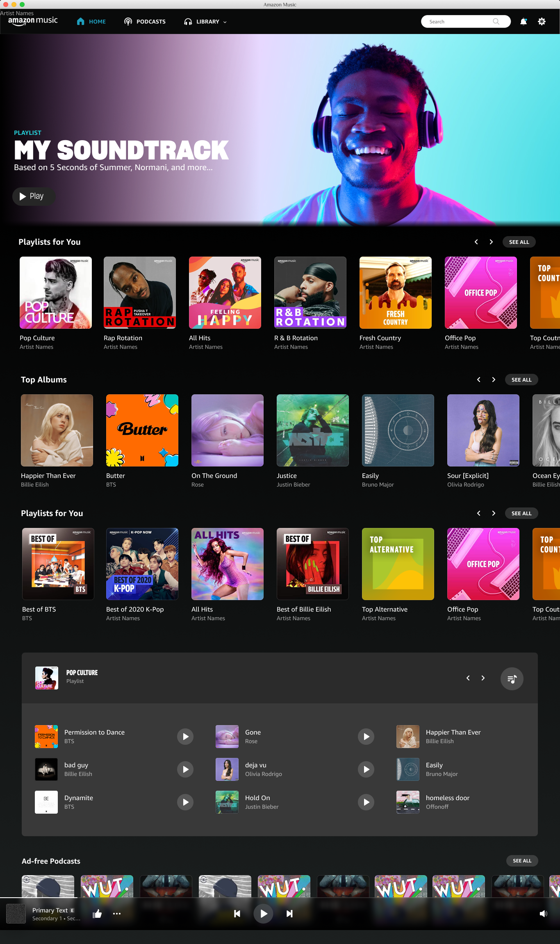Screen dimensions: 560x944
Task: Click the POP CULTURE widget title
Action: point(82,673)
